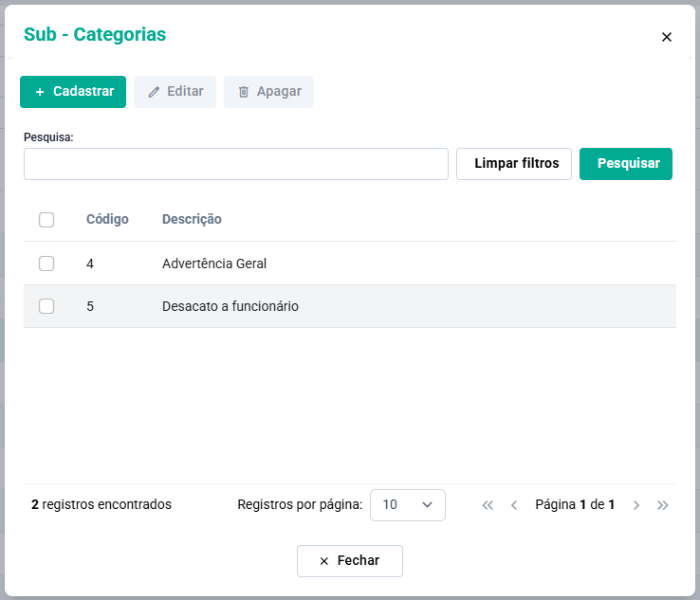
Task: Click the Cadastrar button to add a record
Action: coord(73,92)
